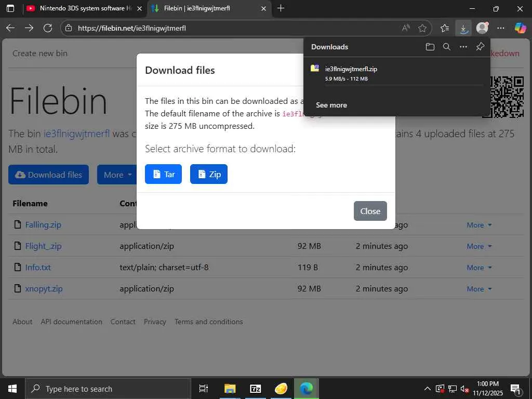The image size is (532, 399).
Task: Click the Filename column header
Action: [30, 204]
